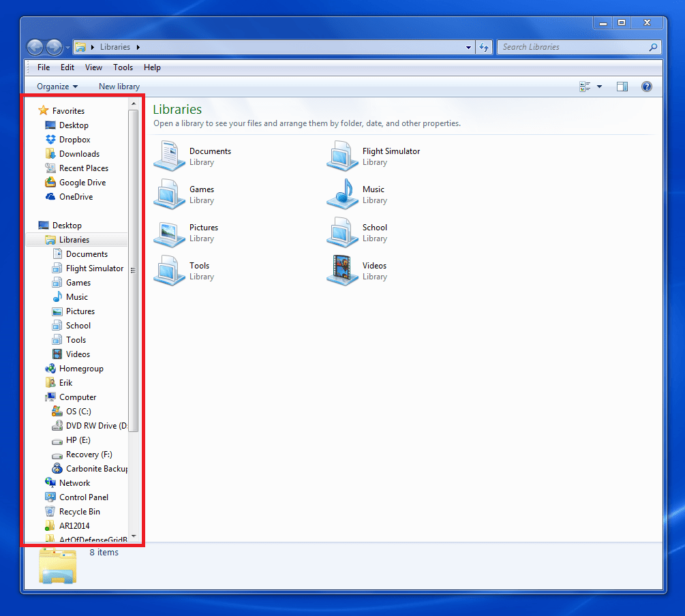Open the Pictures library icon
Viewport: 685px width, 616px height.
pyautogui.click(x=168, y=232)
